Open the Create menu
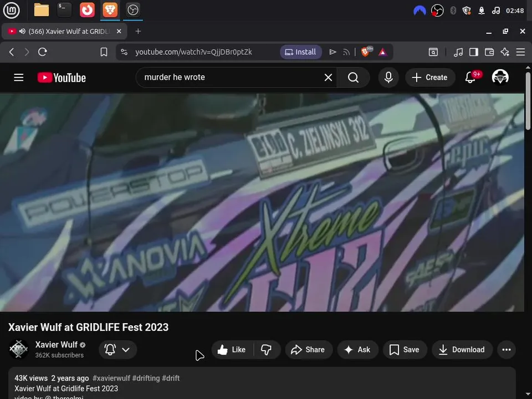Screen dimensions: 532x399 coord(430,78)
